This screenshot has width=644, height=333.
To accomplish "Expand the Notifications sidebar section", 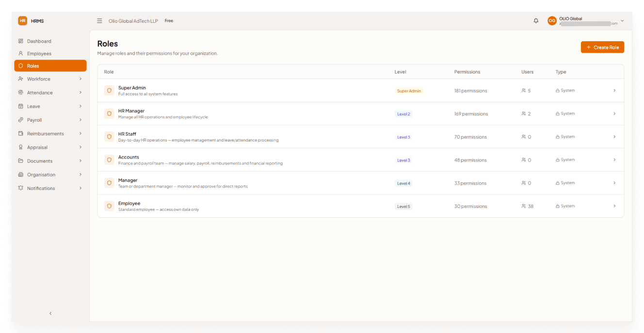I will point(50,188).
